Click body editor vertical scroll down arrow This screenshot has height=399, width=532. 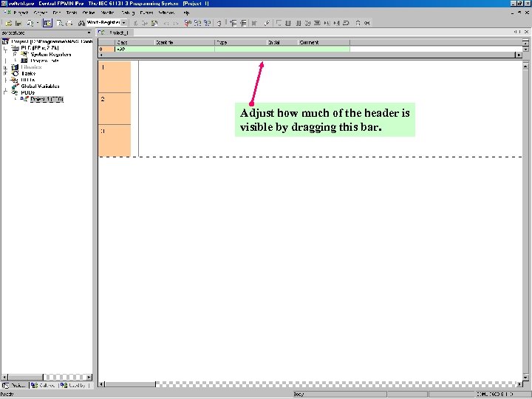tap(525, 377)
